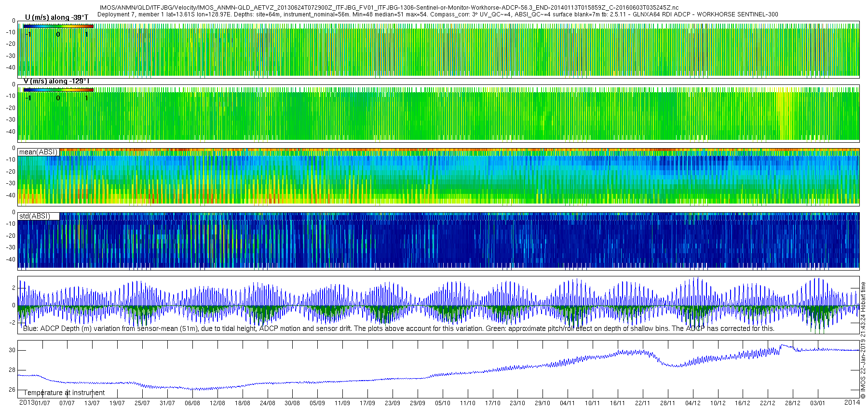Click the 03/01 date tick label
Viewport: 868px width, 410px height.
(x=817, y=403)
